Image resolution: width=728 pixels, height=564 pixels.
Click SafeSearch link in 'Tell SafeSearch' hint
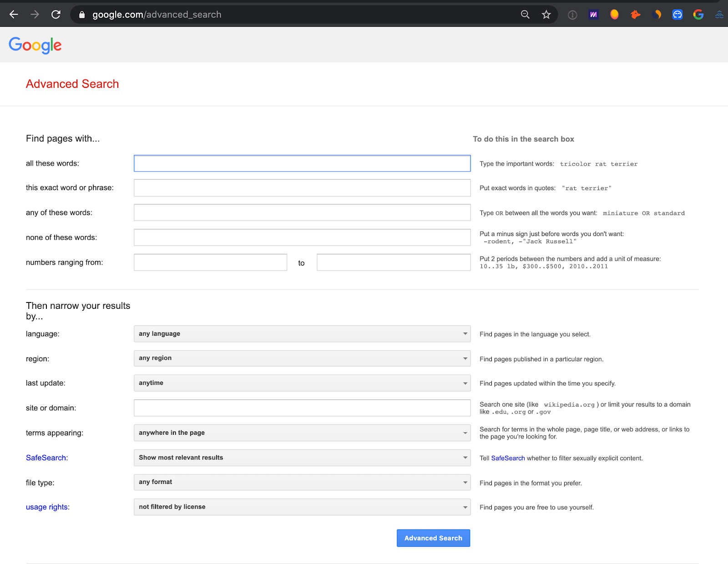coord(508,458)
